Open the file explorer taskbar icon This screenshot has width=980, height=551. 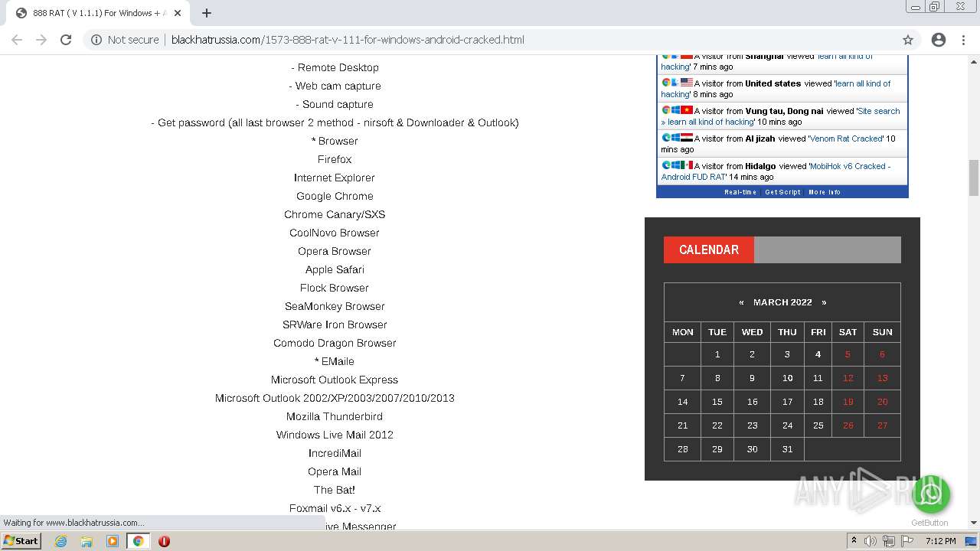tap(87, 541)
